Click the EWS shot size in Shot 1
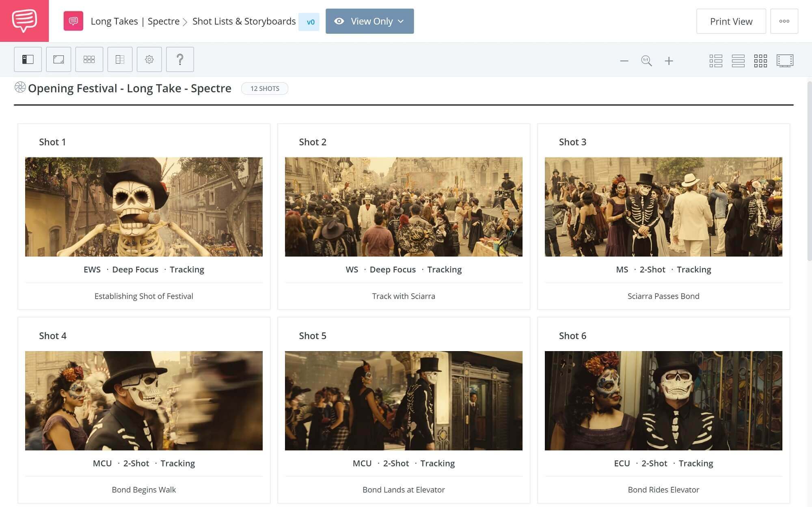The width and height of the screenshot is (812, 507). point(92,269)
